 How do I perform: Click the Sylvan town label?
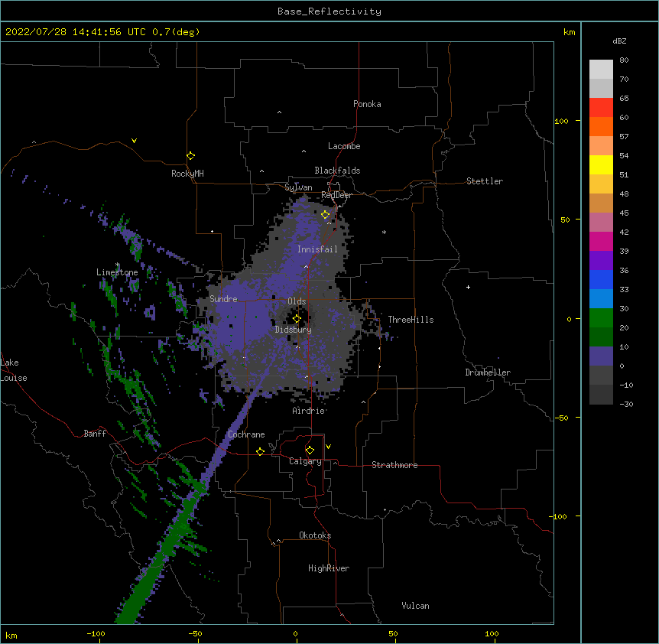(298, 187)
